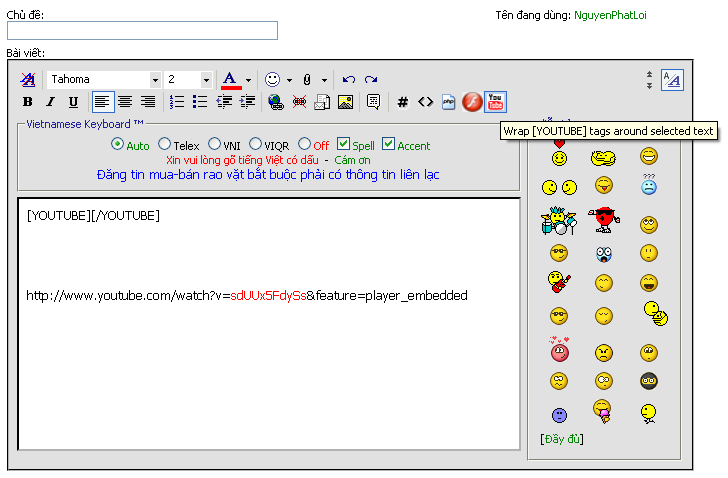Click the Chủ đề subject input field

click(142, 31)
